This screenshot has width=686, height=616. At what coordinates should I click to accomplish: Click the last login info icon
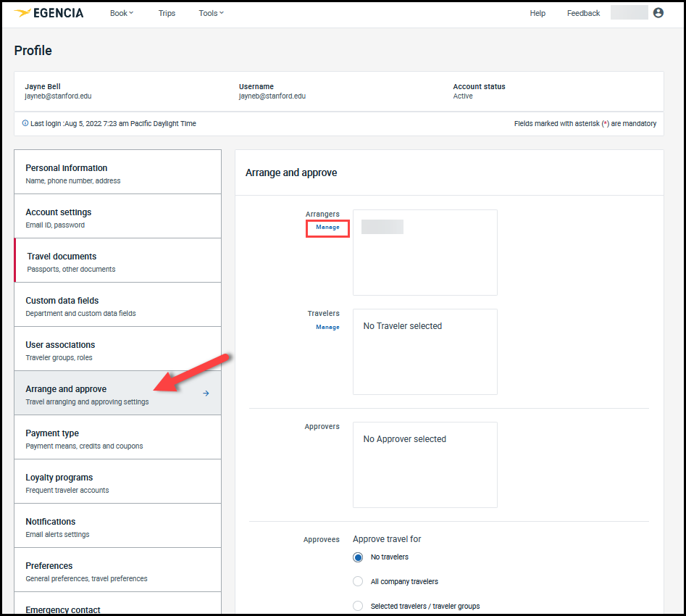pyautogui.click(x=25, y=123)
